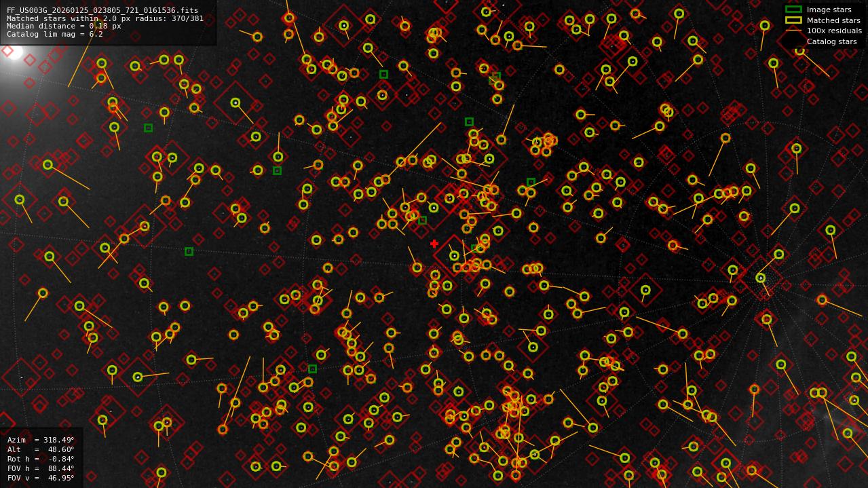
Task: Click the 'Rot h = -0.84°' readout
Action: point(41,459)
